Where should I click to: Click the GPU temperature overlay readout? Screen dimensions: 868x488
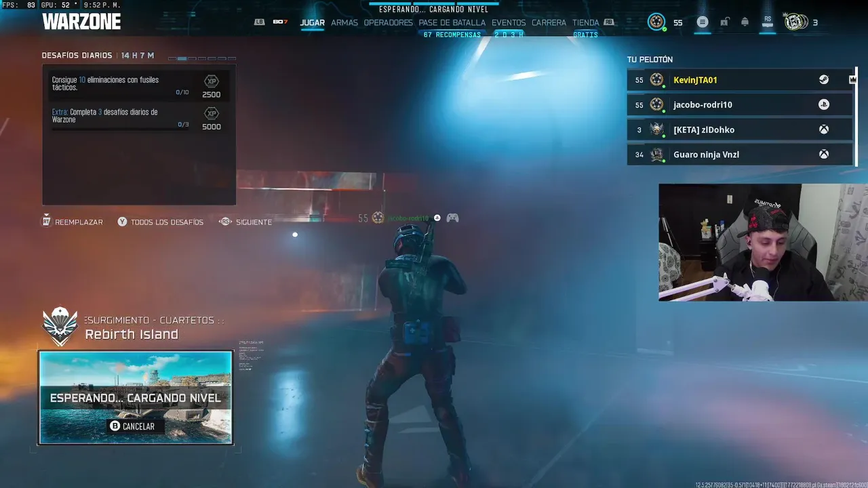(x=58, y=5)
